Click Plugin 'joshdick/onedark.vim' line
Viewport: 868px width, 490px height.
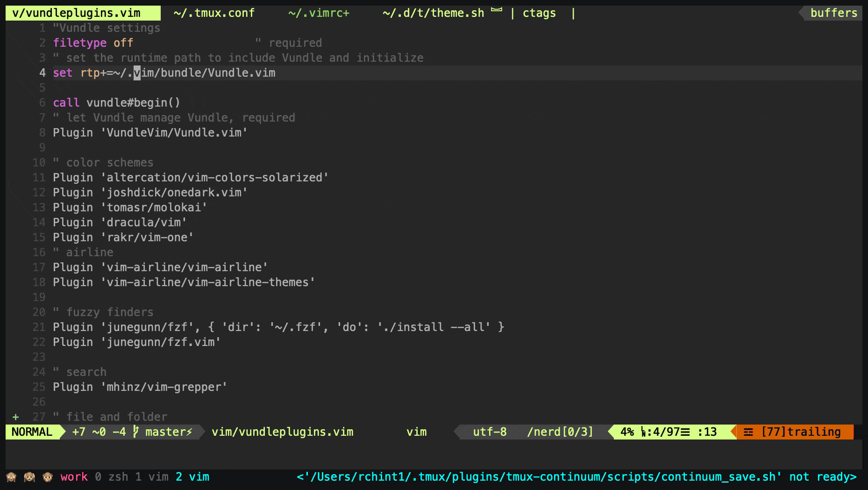click(x=150, y=193)
